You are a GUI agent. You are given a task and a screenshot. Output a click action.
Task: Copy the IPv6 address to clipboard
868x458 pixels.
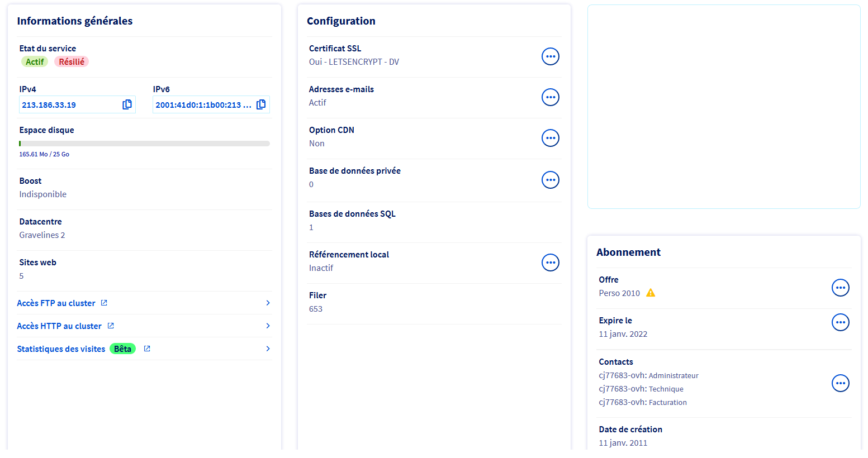click(x=261, y=104)
